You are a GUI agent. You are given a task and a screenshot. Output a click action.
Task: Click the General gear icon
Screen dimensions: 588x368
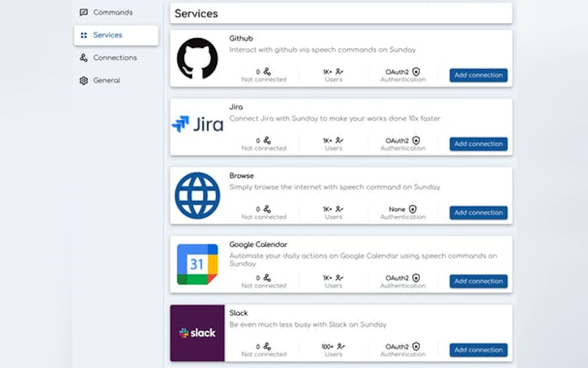tap(84, 80)
